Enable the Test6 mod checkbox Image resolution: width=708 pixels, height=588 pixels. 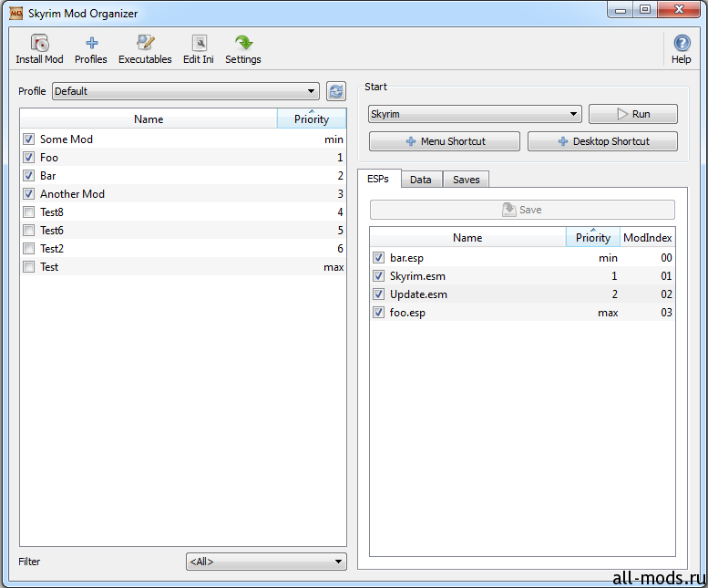(x=28, y=231)
